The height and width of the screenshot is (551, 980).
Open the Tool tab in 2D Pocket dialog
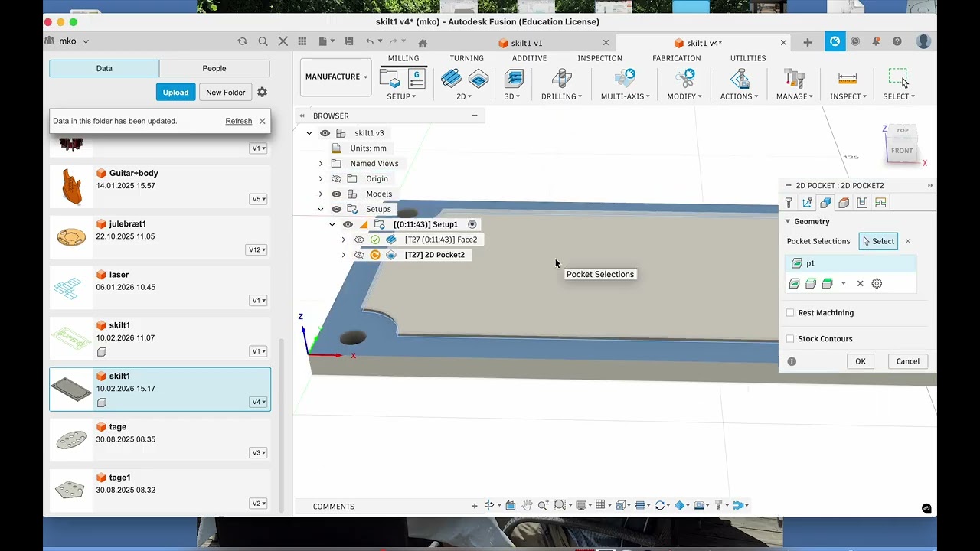[789, 203]
